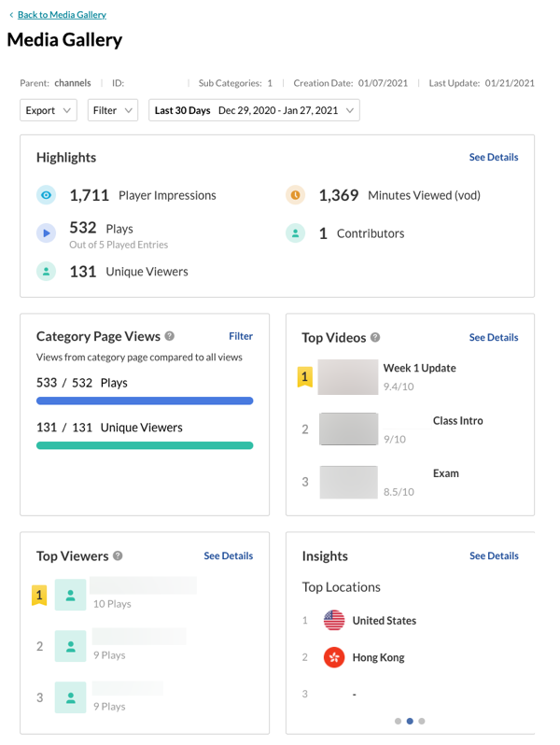
Task: Open help tooltip for Top Viewers
Action: coord(118,555)
